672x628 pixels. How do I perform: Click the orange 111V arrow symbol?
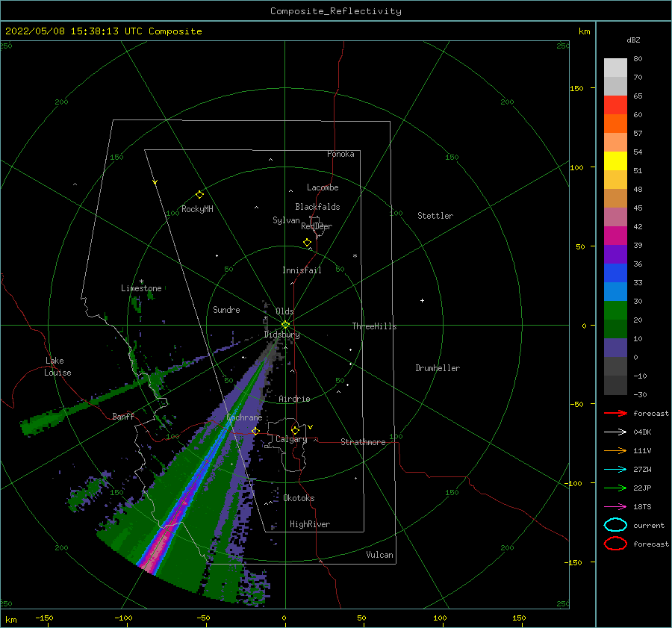[615, 450]
